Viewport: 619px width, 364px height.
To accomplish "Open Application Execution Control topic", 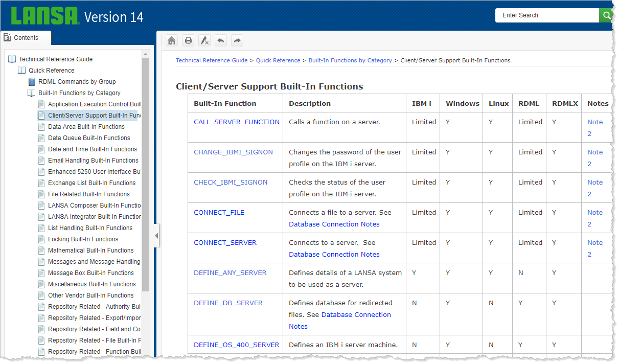I will (95, 104).
